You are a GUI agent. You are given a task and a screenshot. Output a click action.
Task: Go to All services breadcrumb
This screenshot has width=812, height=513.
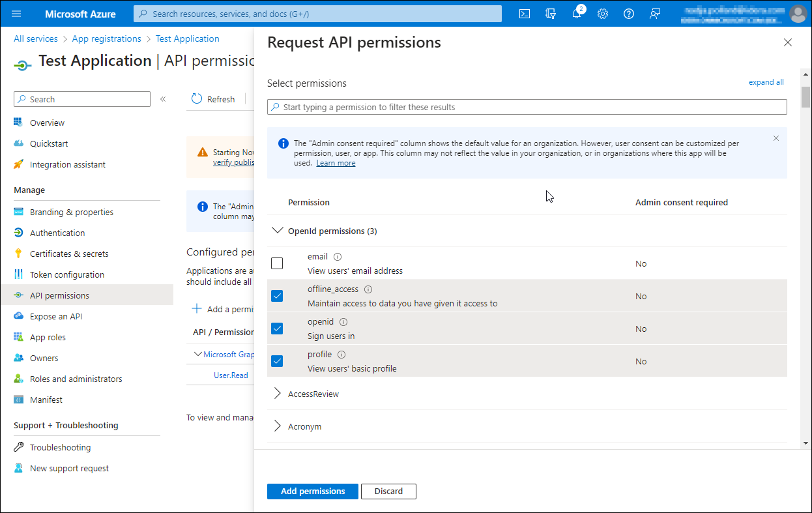tap(36, 39)
